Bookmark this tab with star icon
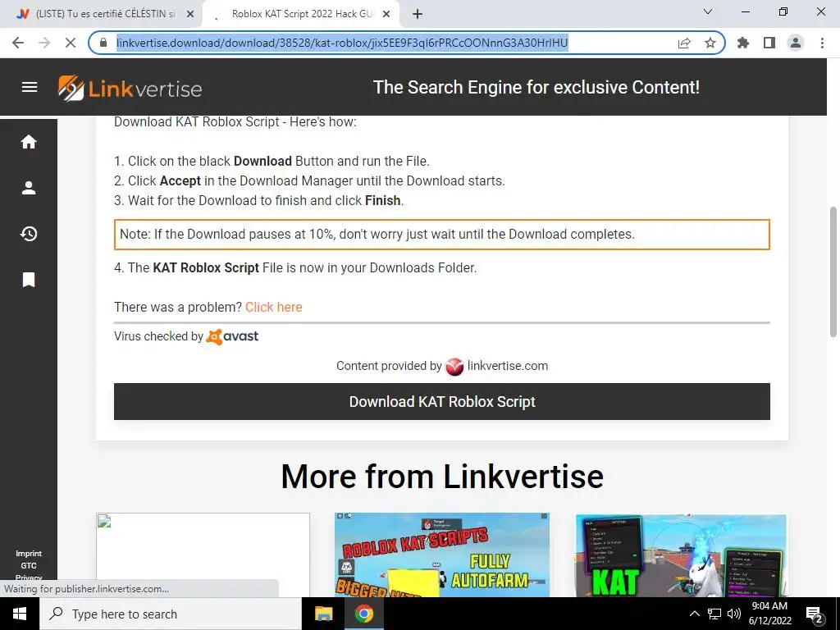Image resolution: width=840 pixels, height=630 pixels. pos(710,43)
